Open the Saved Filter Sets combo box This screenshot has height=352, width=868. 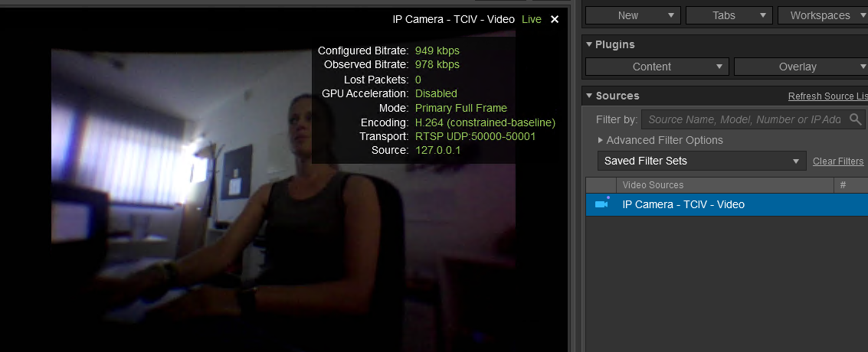pyautogui.click(x=702, y=161)
